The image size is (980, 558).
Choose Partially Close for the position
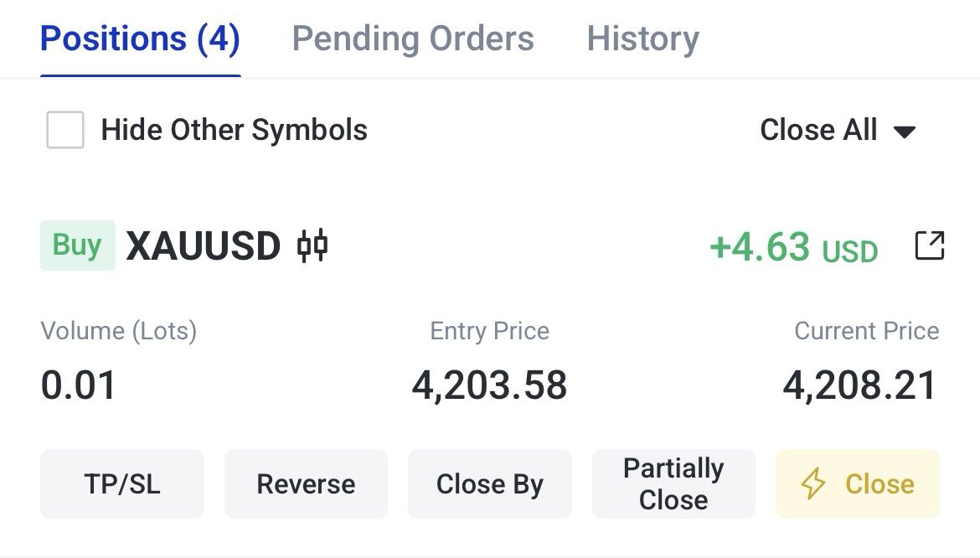tap(673, 483)
